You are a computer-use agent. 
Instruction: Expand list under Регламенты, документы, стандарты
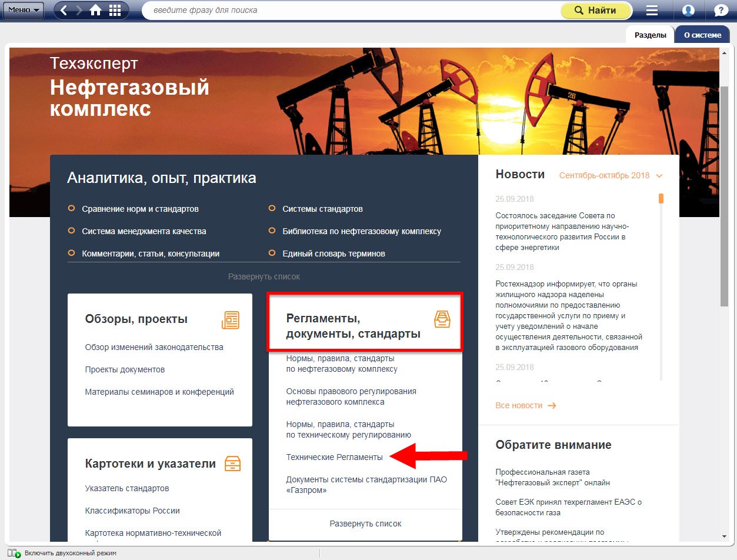[365, 524]
